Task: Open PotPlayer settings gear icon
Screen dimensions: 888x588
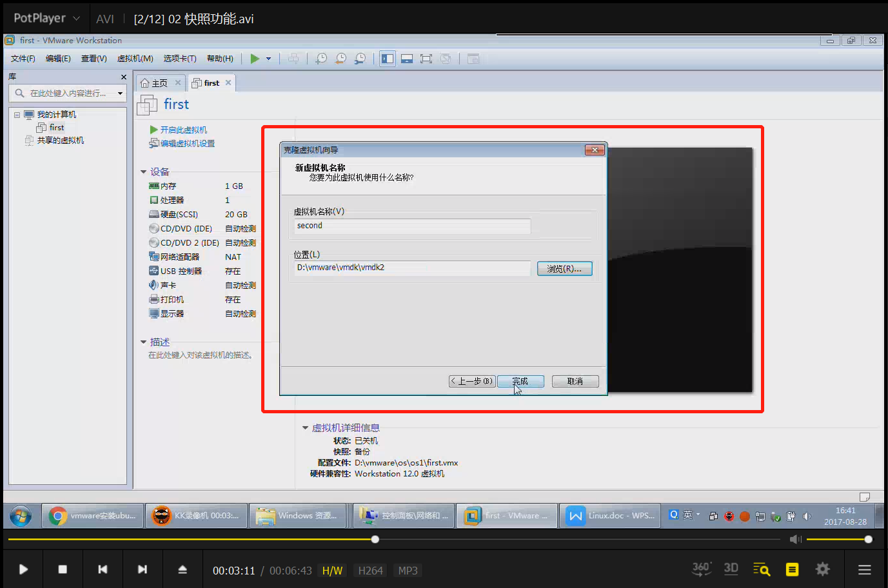Action: pyautogui.click(x=822, y=569)
